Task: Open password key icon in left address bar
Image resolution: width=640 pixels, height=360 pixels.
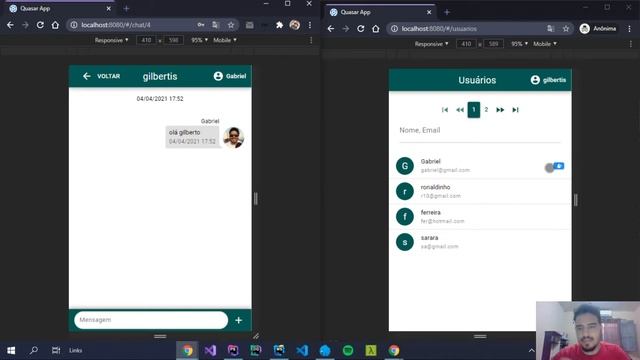Action: pyautogui.click(x=201, y=25)
